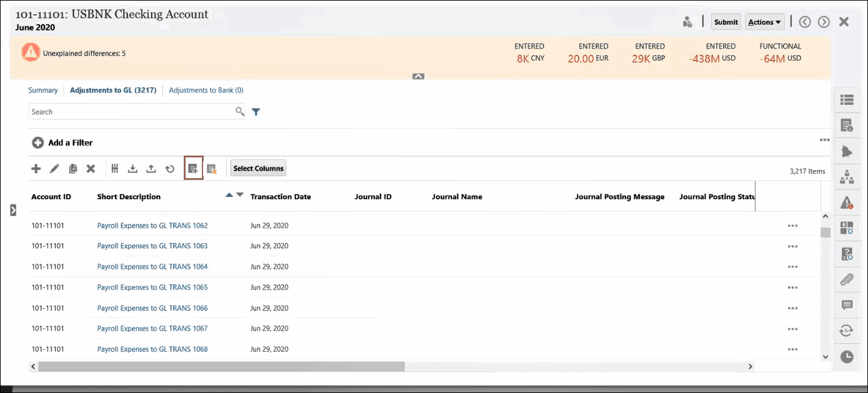This screenshot has width=868, height=393.
Task: Click the horizontal scrollbar right arrow
Action: pos(751,367)
